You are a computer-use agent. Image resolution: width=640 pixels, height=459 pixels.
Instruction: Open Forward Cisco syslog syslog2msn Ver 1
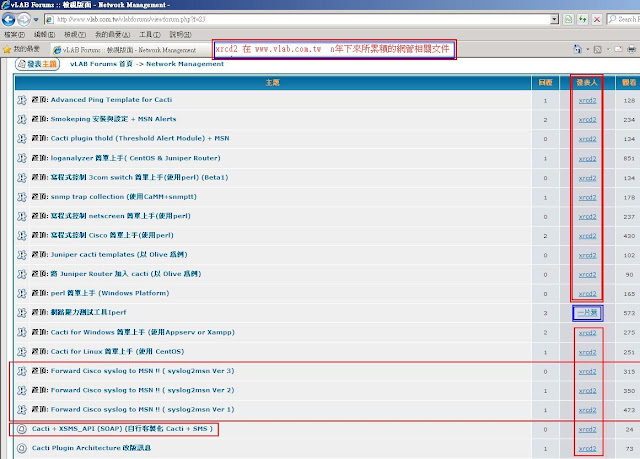coord(142,409)
